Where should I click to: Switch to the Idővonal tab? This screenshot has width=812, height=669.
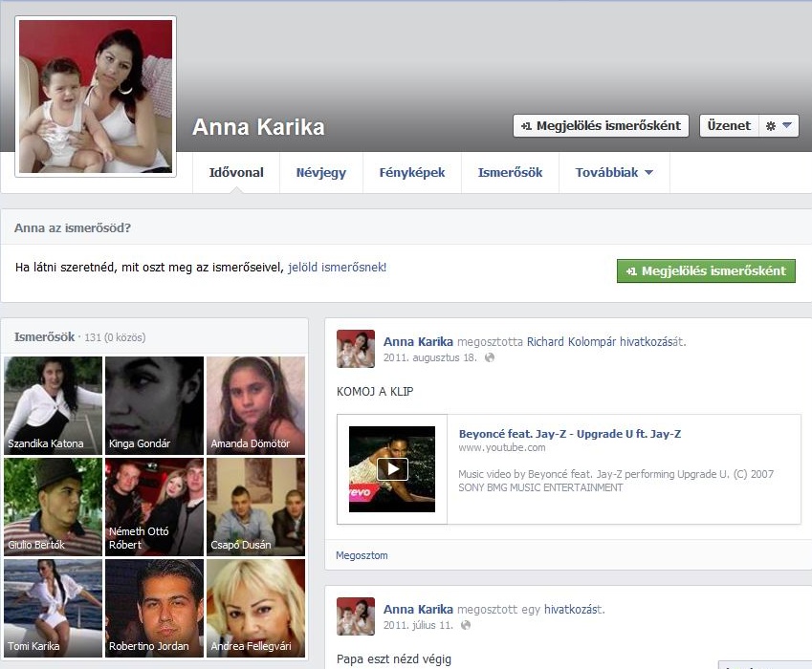click(236, 173)
